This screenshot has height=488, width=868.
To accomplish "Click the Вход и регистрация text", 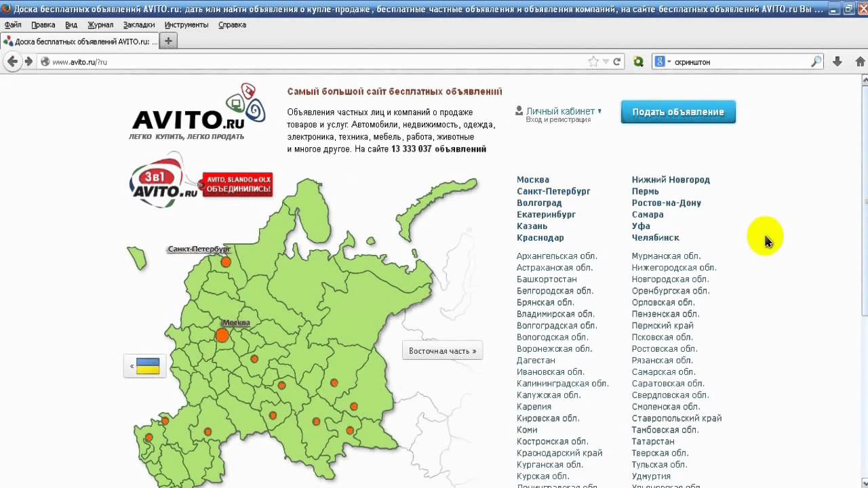I will tap(558, 120).
